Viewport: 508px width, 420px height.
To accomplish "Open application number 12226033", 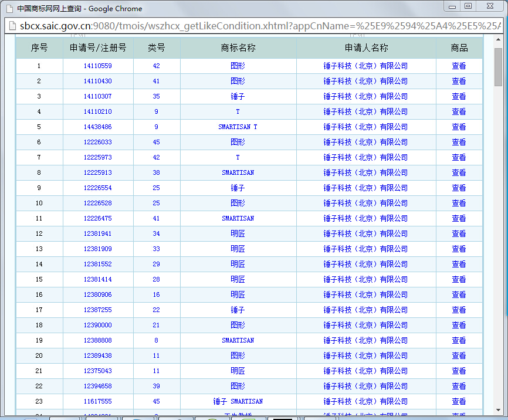I will [98, 142].
